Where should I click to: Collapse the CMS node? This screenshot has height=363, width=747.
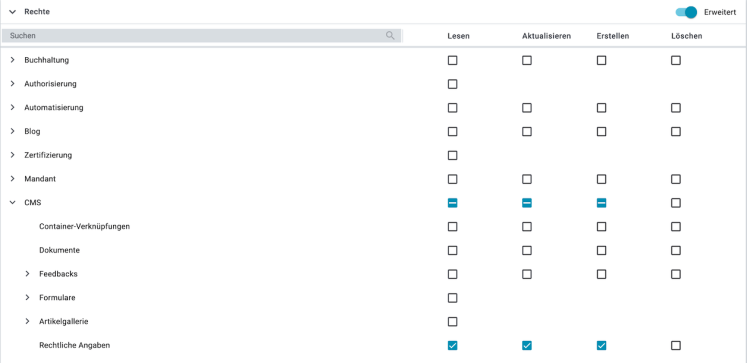13,203
